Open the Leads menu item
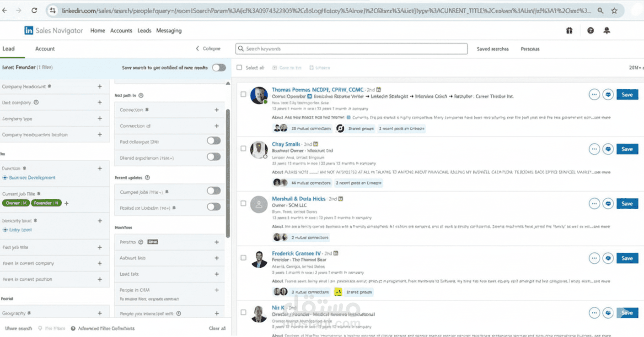Viewport: 644px width, 337px height. 145,31
